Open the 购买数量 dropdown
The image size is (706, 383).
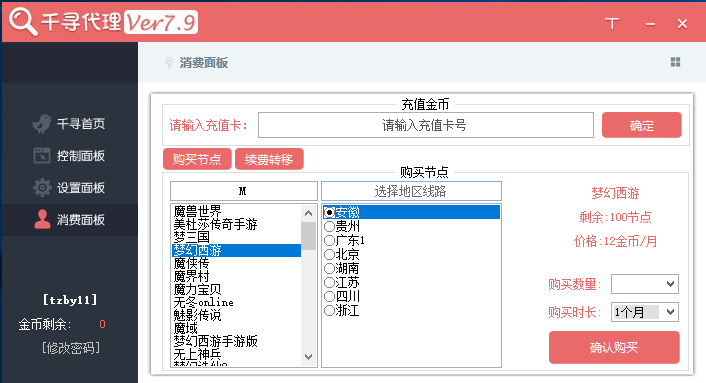pos(645,284)
